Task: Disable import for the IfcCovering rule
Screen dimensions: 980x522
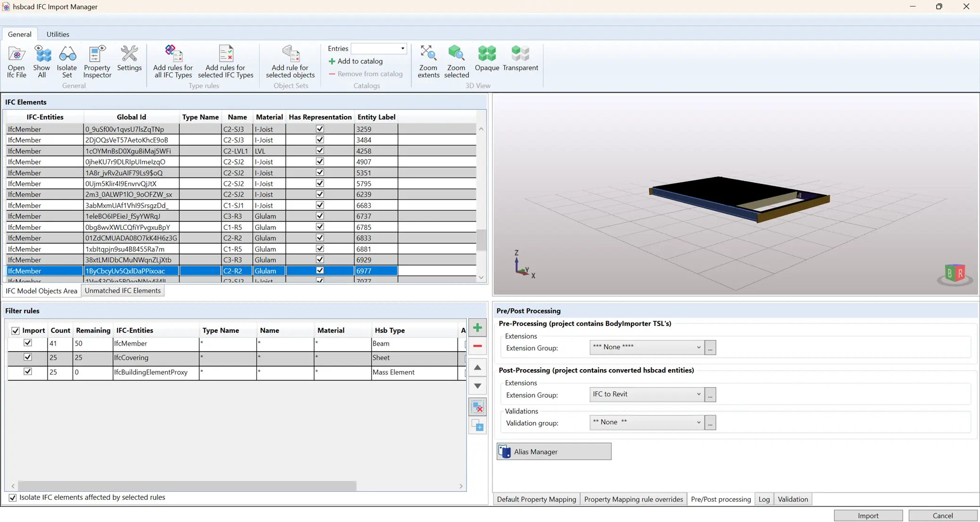Action: coord(28,357)
